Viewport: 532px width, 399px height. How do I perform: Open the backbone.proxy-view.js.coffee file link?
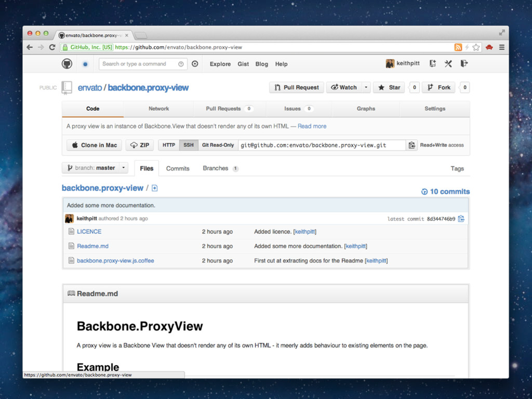[x=115, y=261]
